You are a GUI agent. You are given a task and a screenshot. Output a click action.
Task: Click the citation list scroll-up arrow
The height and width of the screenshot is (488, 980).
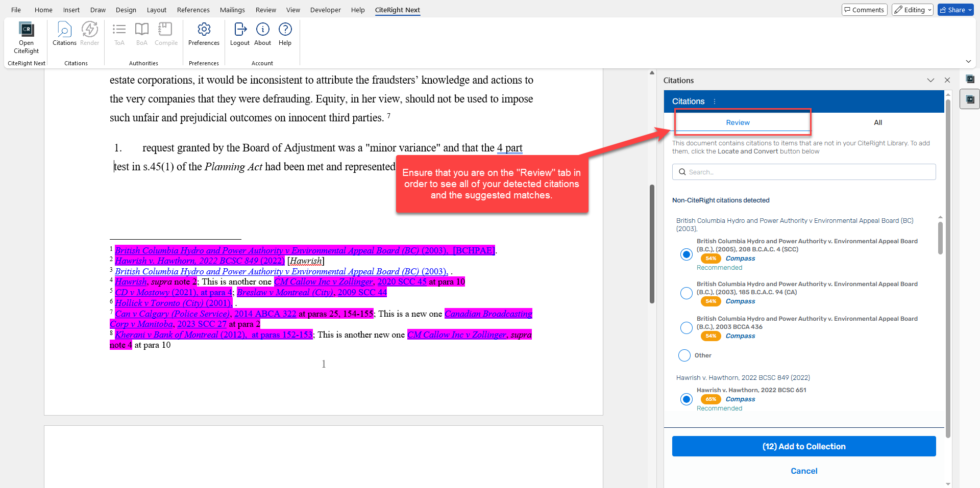tap(940, 218)
